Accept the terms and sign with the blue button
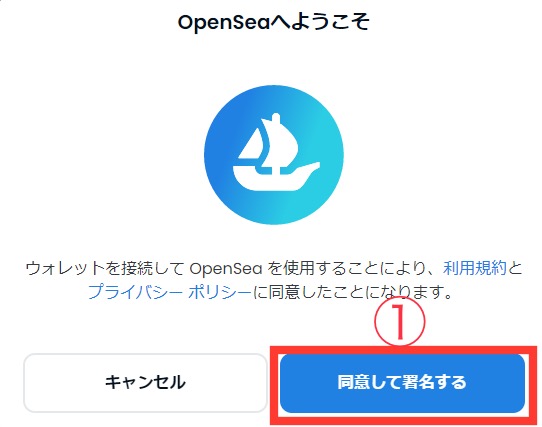This screenshot has height=427, width=542. (402, 383)
